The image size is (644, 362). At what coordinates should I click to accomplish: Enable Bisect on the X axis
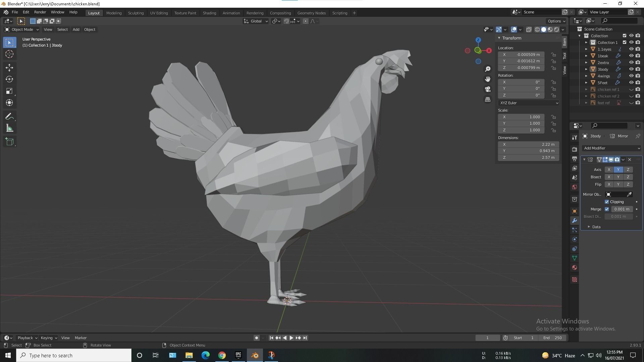coord(609,177)
